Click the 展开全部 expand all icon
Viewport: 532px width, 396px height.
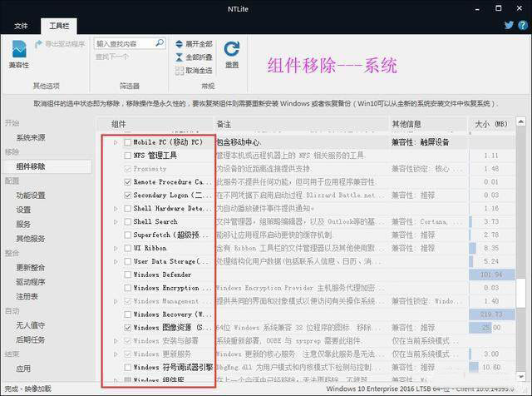click(179, 44)
